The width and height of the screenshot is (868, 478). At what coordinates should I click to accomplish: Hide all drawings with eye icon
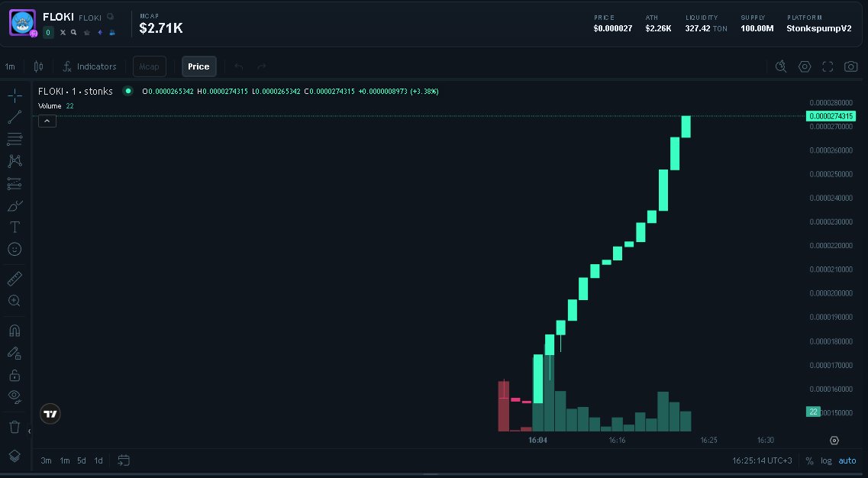pyautogui.click(x=15, y=396)
